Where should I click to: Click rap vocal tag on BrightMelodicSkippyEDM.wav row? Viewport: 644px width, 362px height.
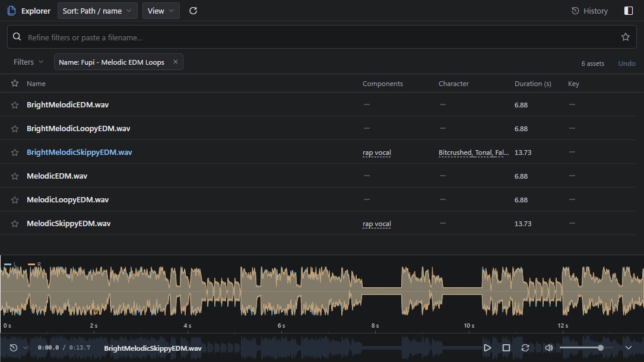coord(377,153)
